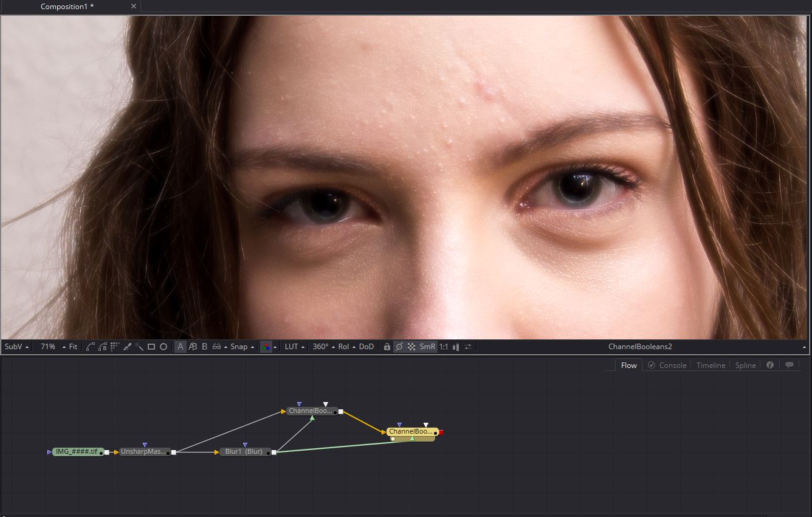812x517 pixels.
Task: Click the stereo glasses icon
Action: tap(216, 347)
